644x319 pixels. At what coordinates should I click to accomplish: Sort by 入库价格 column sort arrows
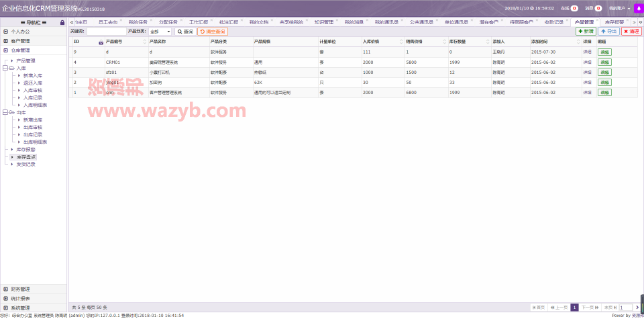[401, 42]
